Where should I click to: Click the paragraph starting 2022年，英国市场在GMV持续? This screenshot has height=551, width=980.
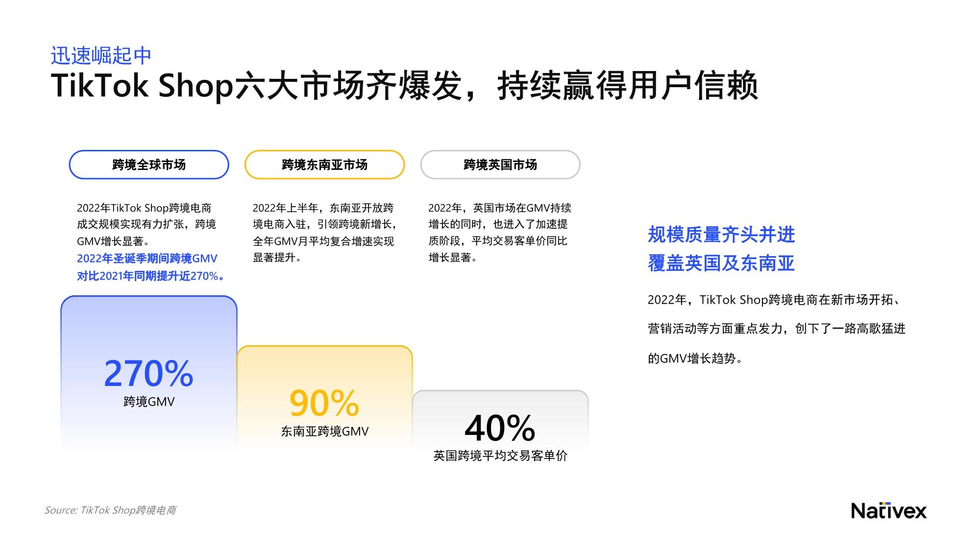(500, 233)
